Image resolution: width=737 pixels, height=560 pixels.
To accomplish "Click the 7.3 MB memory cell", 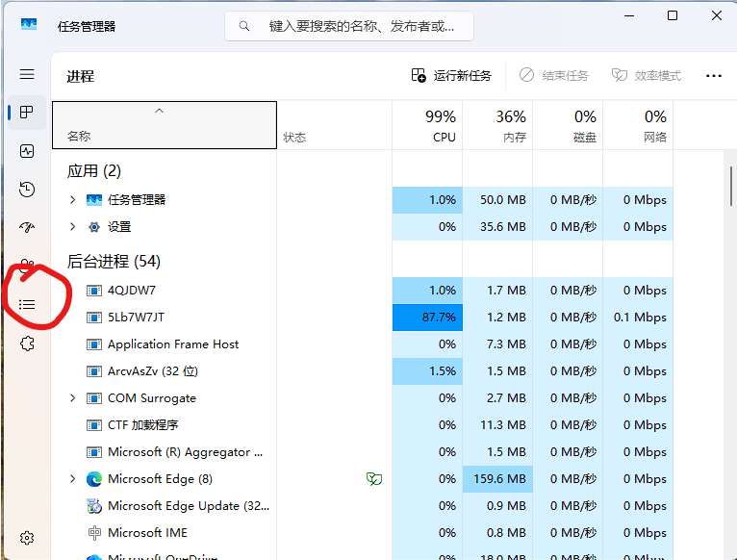I will (x=497, y=344).
